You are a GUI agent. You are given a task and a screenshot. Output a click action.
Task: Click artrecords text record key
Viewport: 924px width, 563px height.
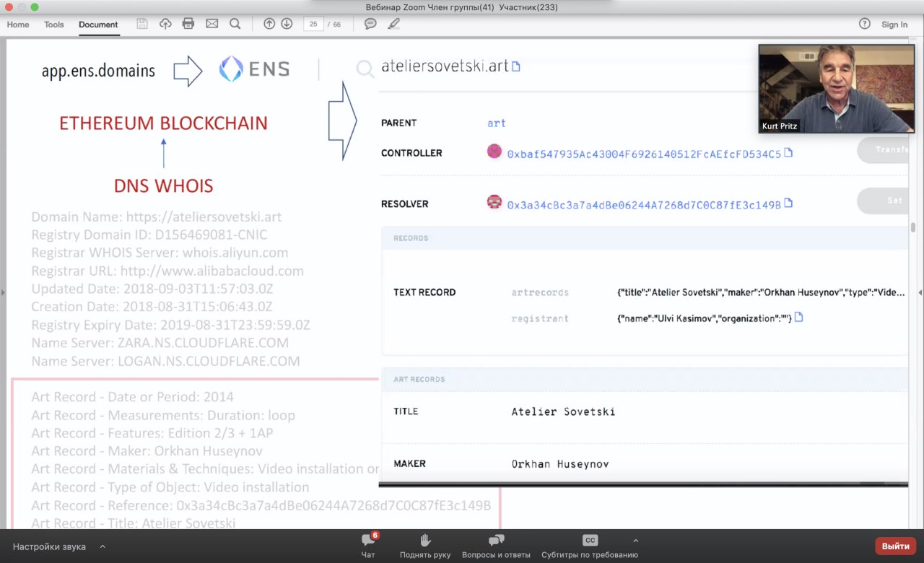[540, 292]
